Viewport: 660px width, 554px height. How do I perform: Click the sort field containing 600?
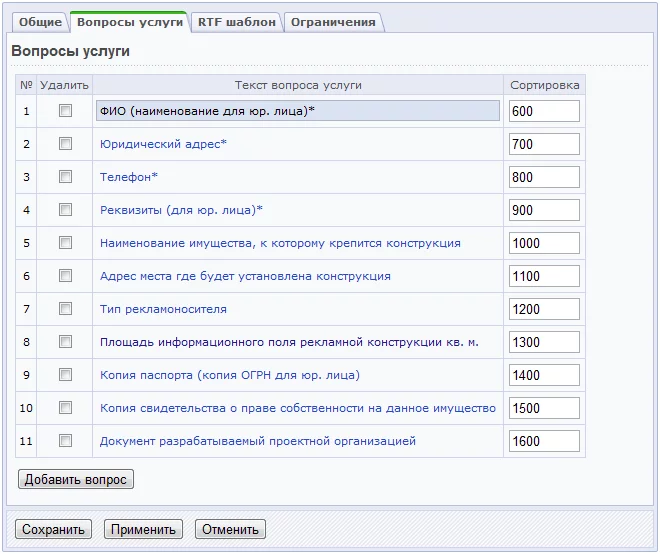coord(544,111)
